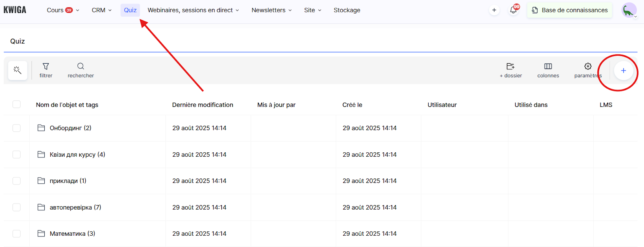Select the Математика row checkbox
Screen dimensions: 644x247
[17, 234]
